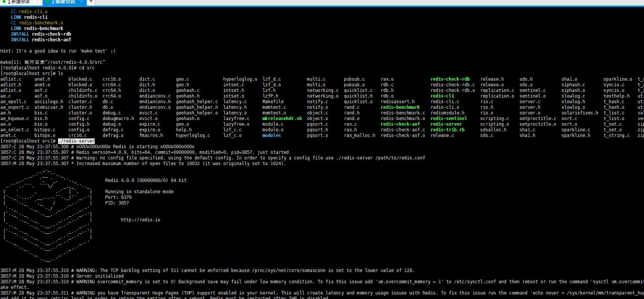Click the fmacros.h file name
This screenshot has width=644, height=299.
[x=151, y=135]
